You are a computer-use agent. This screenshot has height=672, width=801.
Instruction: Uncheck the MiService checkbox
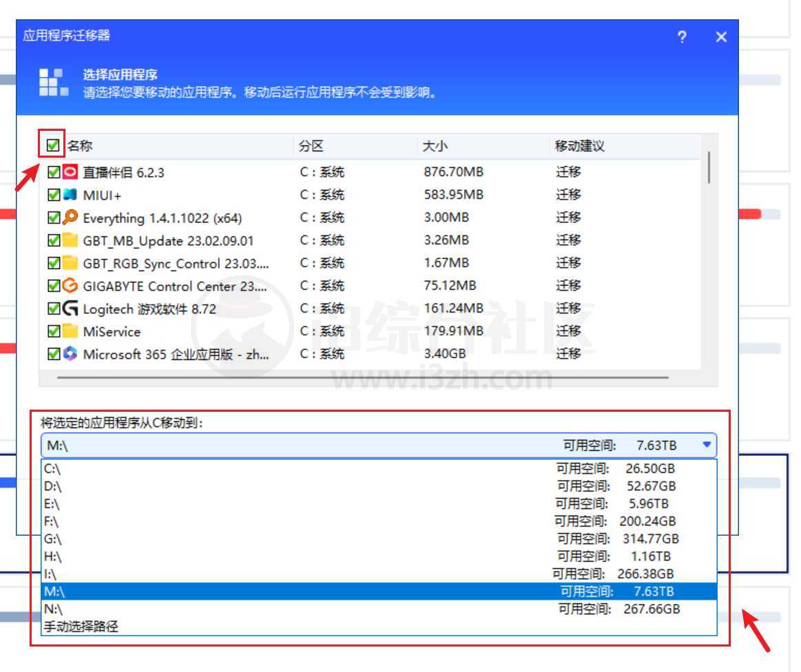click(x=54, y=331)
